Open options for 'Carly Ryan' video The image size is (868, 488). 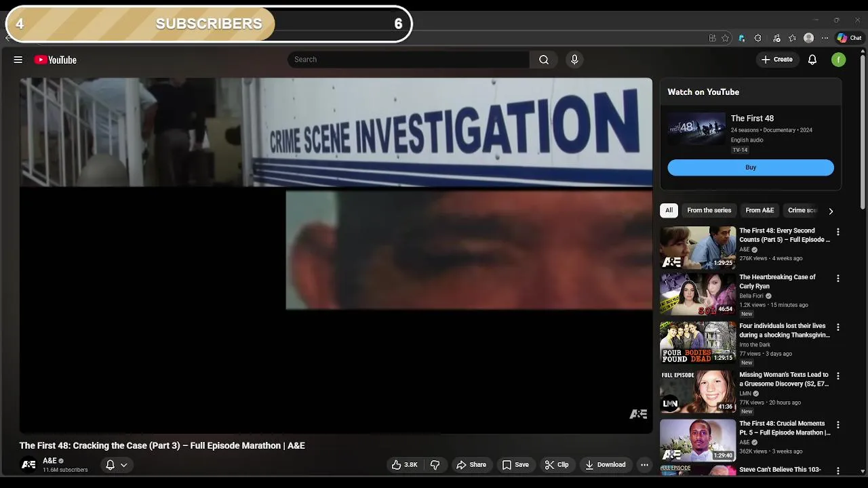tap(838, 279)
